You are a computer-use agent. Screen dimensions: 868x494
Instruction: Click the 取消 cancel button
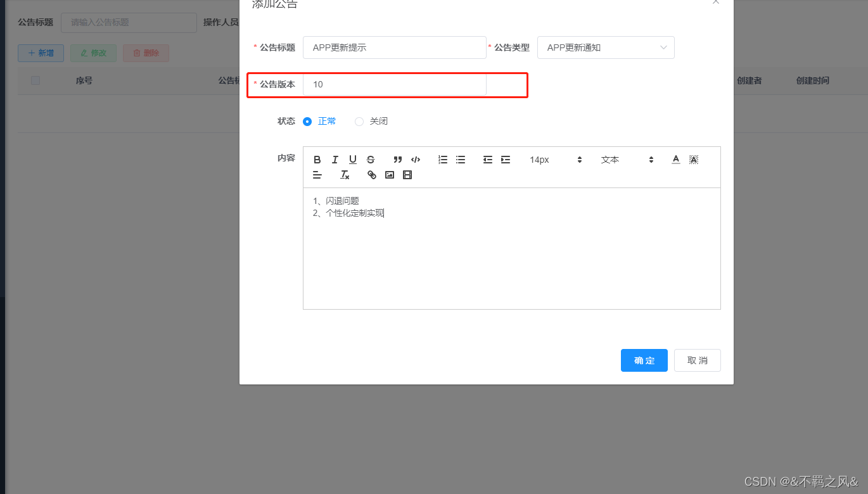pos(698,360)
